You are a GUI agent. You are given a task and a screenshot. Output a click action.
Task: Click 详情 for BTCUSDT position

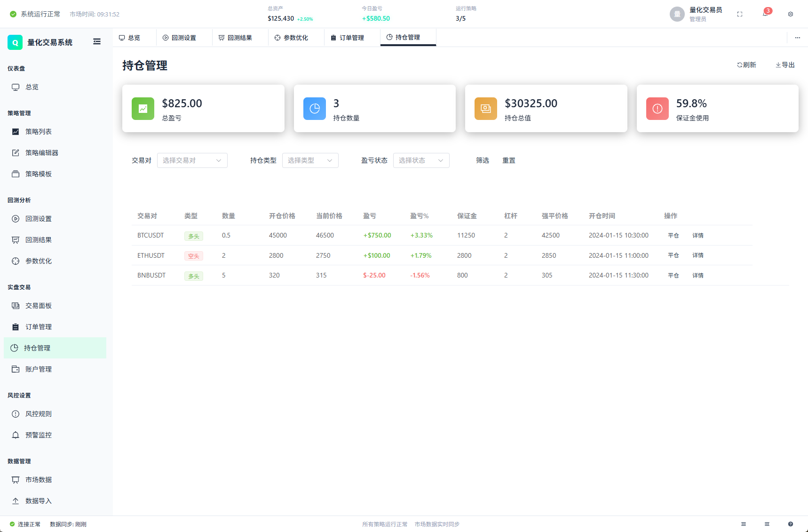pos(698,236)
